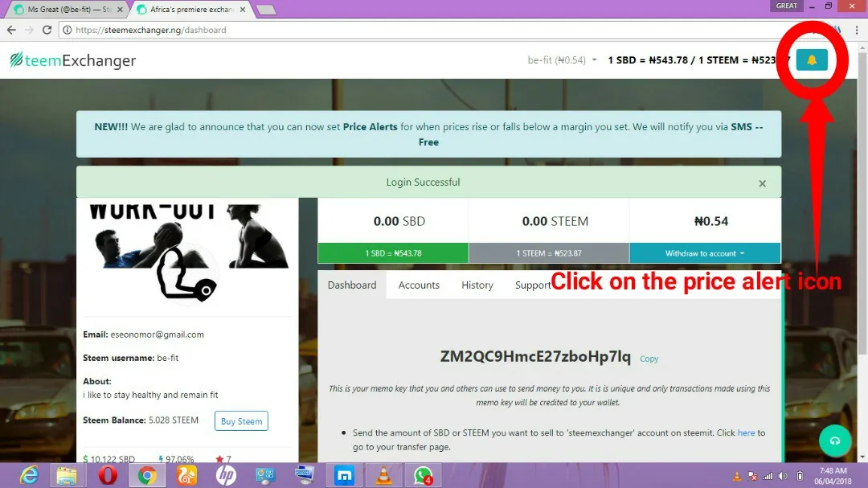Click the green 1 SBD rate button
Image resolution: width=868 pixels, height=488 pixels.
[x=393, y=253]
